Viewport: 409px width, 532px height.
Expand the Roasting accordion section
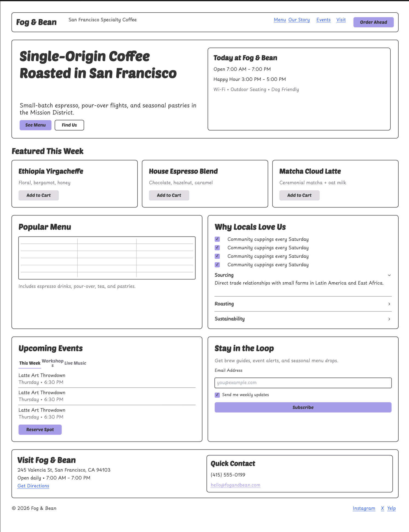pyautogui.click(x=303, y=304)
